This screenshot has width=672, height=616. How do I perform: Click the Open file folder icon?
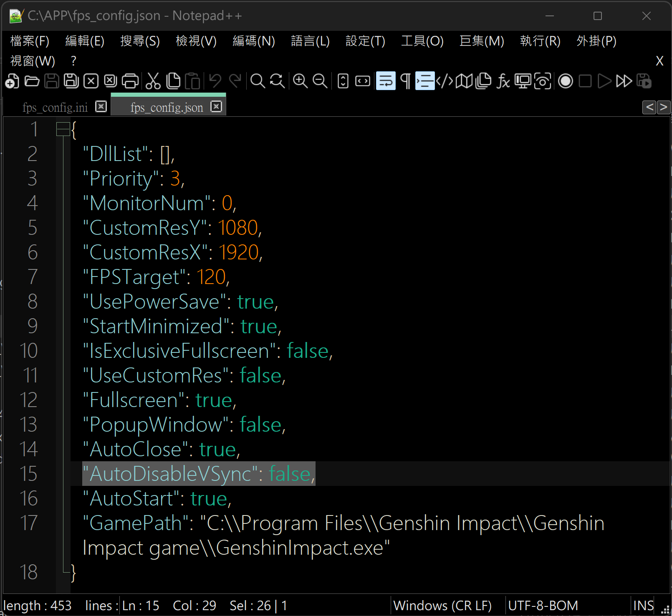(x=32, y=81)
